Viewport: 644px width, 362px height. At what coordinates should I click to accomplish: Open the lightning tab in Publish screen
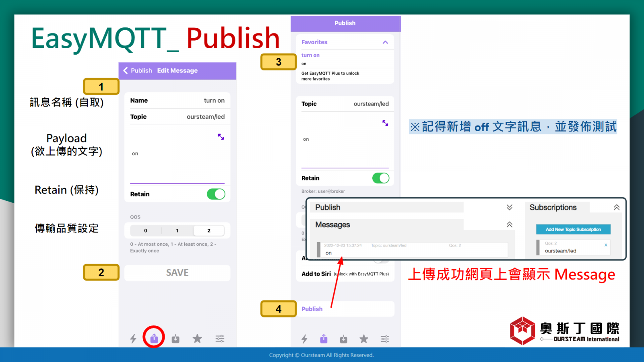pyautogui.click(x=304, y=339)
